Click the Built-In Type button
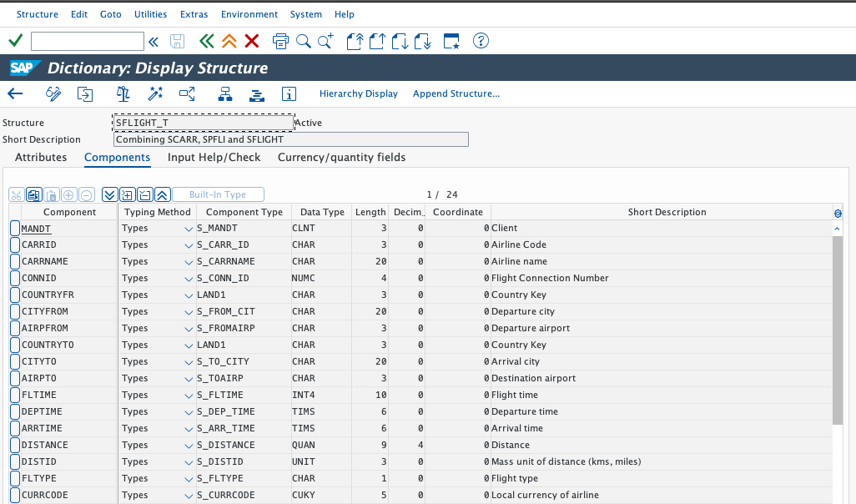This screenshot has height=504, width=856. point(218,194)
